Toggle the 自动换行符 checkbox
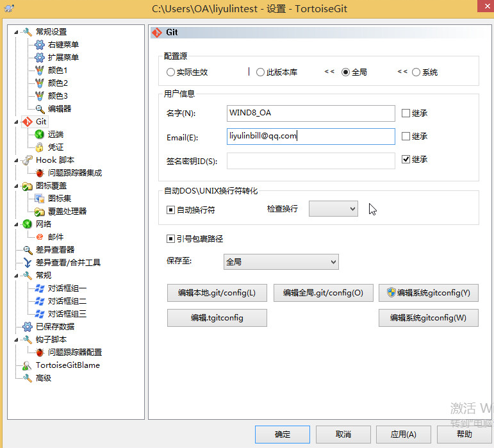The height and width of the screenshot is (448, 494). (x=170, y=210)
